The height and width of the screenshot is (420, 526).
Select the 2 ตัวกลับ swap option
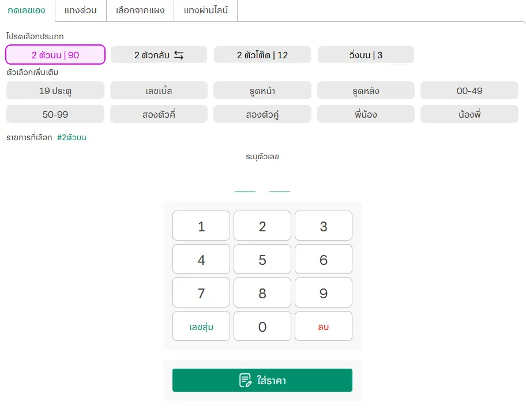coord(159,55)
